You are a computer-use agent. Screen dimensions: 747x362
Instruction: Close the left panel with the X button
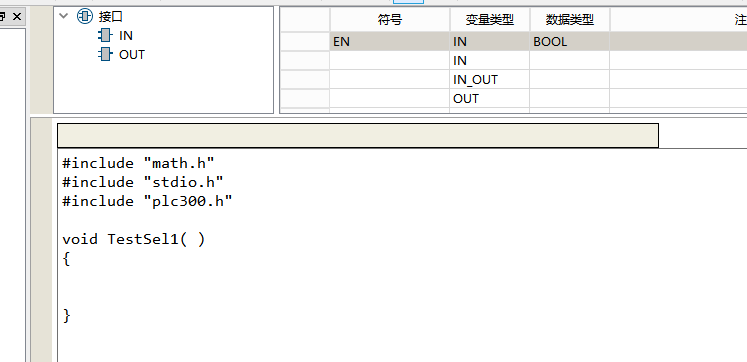point(17,17)
